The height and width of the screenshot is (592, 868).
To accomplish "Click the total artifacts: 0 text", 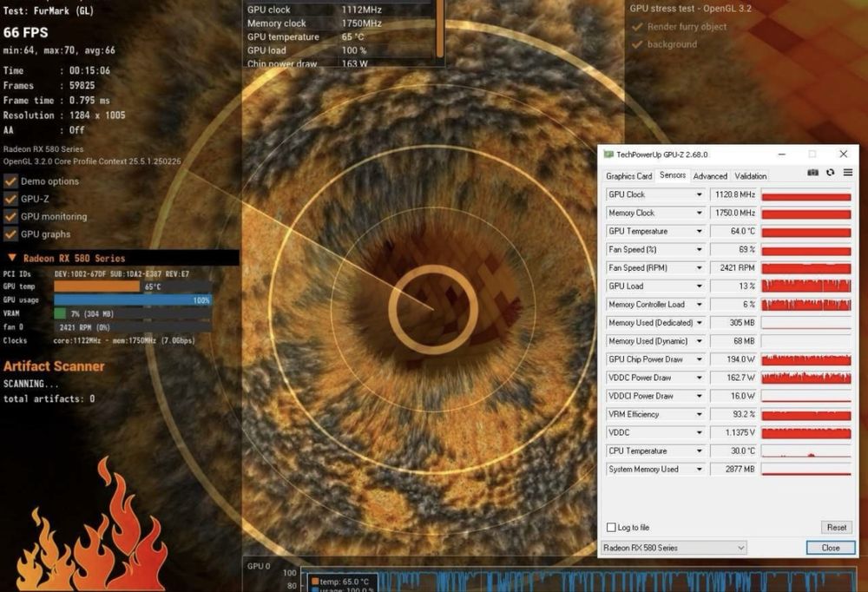I will pyautogui.click(x=49, y=398).
